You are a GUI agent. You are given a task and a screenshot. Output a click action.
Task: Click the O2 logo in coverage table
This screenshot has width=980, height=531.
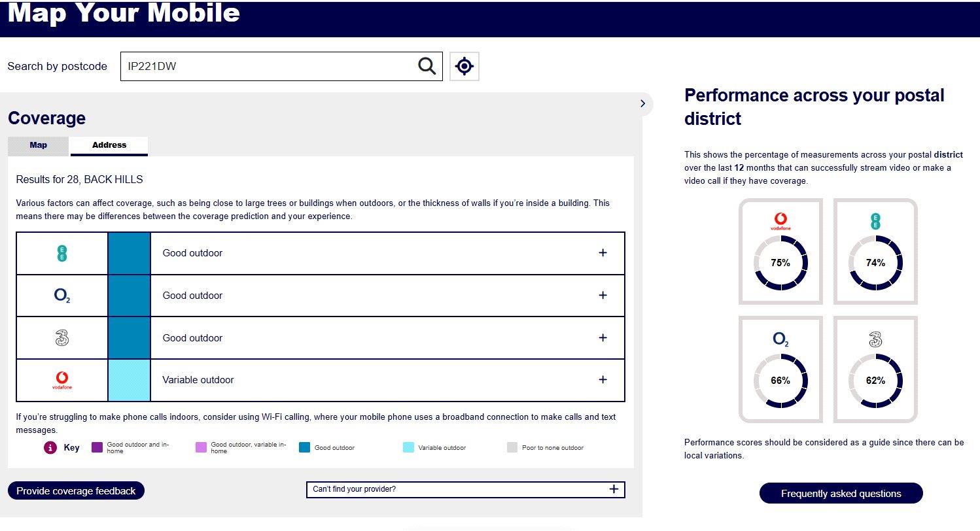[x=62, y=296]
